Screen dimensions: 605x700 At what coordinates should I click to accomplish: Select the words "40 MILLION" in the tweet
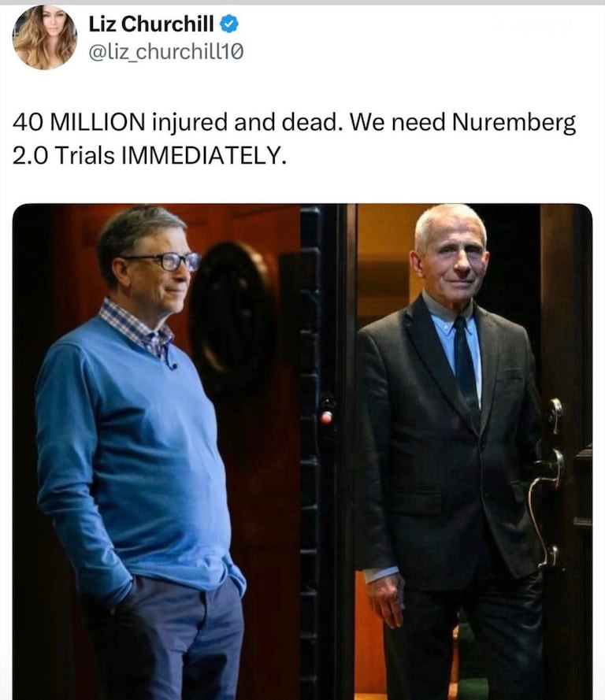[x=79, y=122]
